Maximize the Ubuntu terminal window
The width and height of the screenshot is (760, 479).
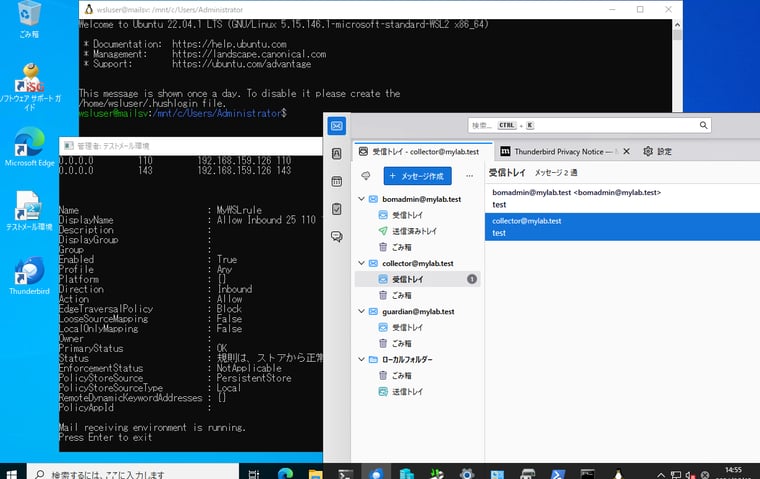click(640, 9)
